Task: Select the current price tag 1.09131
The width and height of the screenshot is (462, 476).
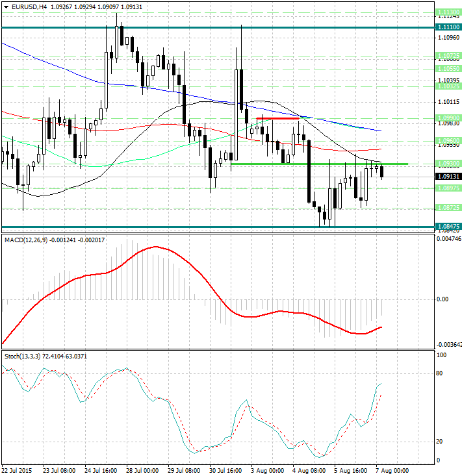Action: pos(448,177)
